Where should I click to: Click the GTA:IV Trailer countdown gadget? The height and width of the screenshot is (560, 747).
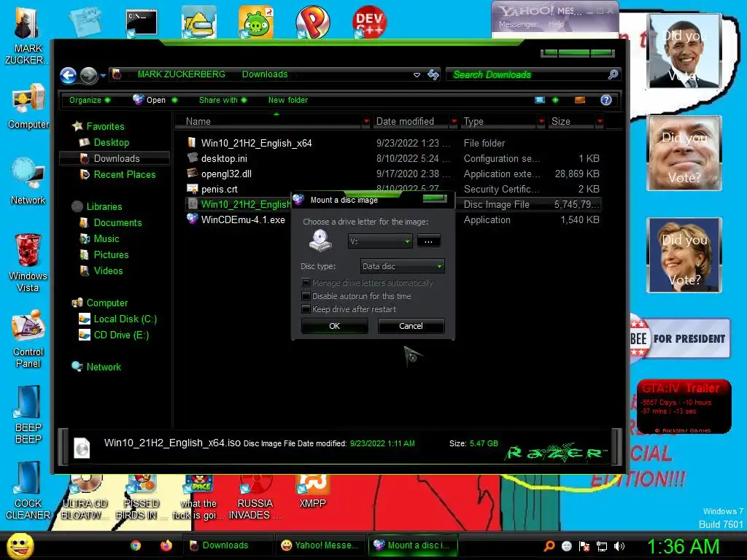684,406
